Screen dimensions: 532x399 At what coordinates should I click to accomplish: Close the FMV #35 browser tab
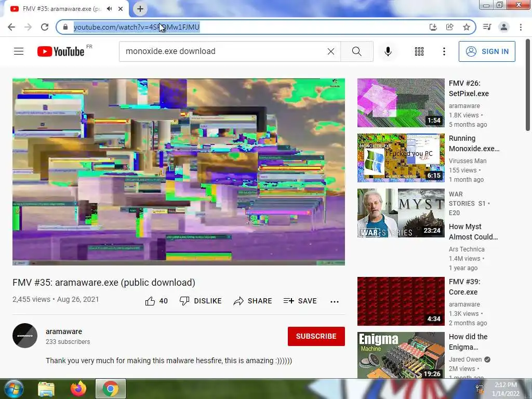click(x=121, y=9)
